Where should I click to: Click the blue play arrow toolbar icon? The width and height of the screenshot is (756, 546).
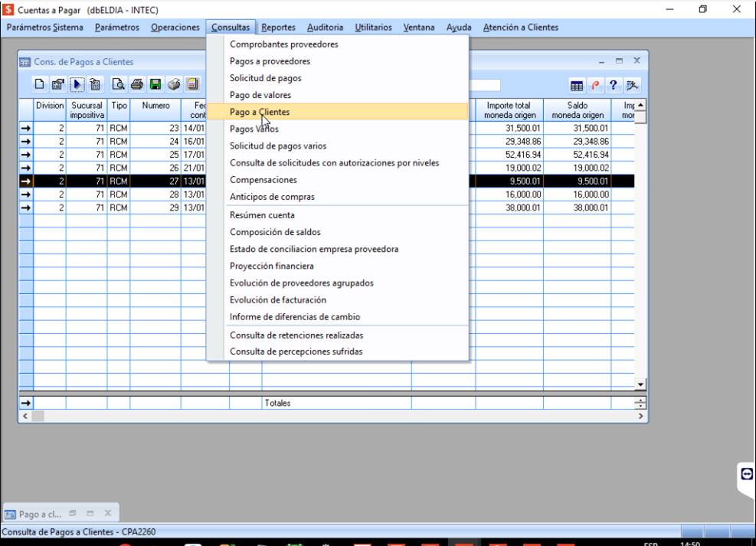(77, 84)
